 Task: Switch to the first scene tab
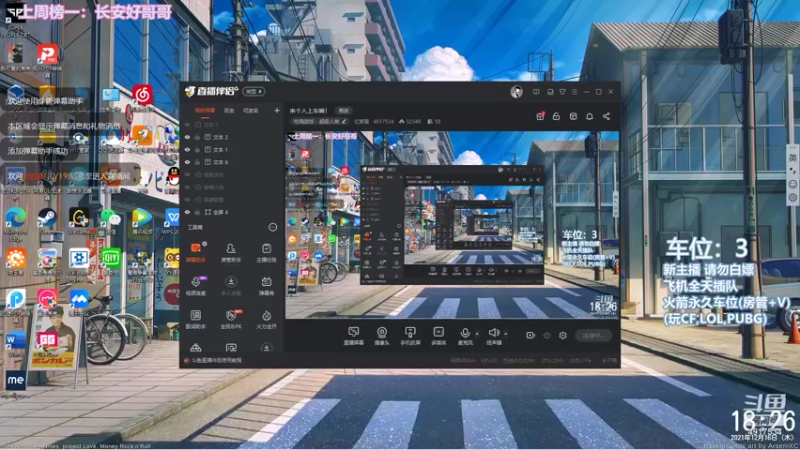tap(205, 110)
